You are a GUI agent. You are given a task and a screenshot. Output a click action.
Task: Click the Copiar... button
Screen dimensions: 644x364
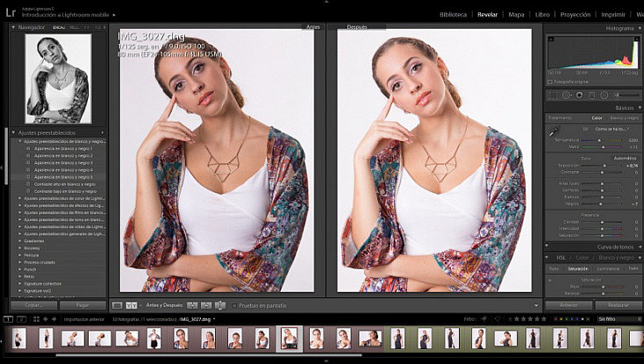point(33,305)
